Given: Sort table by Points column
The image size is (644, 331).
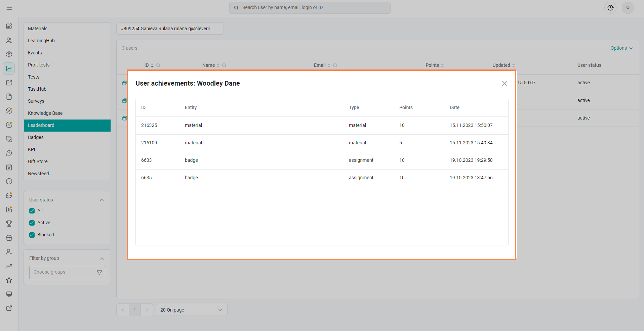Looking at the screenshot, I should pyautogui.click(x=442, y=65).
